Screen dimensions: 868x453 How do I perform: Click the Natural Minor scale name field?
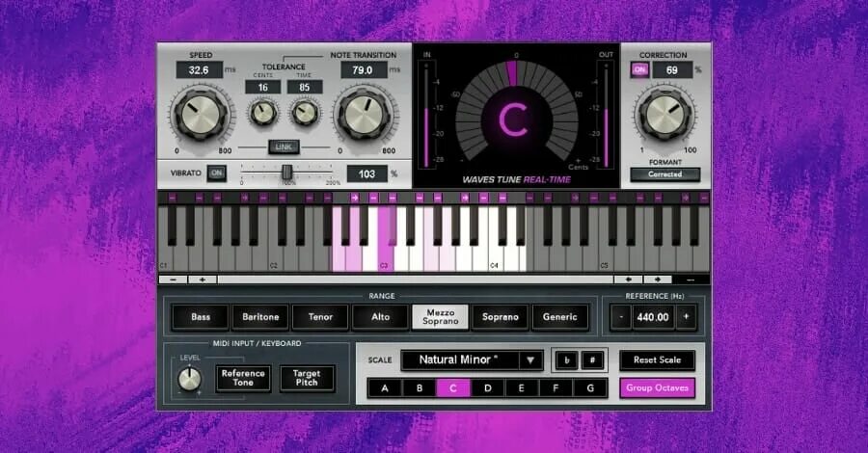pos(461,360)
